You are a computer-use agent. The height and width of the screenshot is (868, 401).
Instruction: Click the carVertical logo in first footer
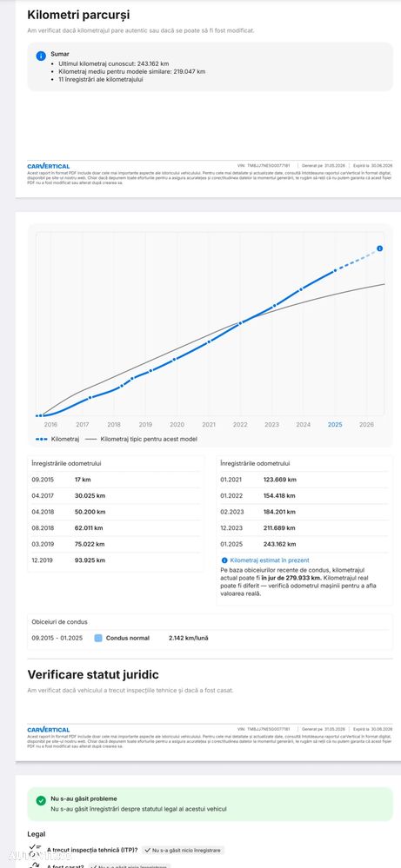tap(48, 166)
